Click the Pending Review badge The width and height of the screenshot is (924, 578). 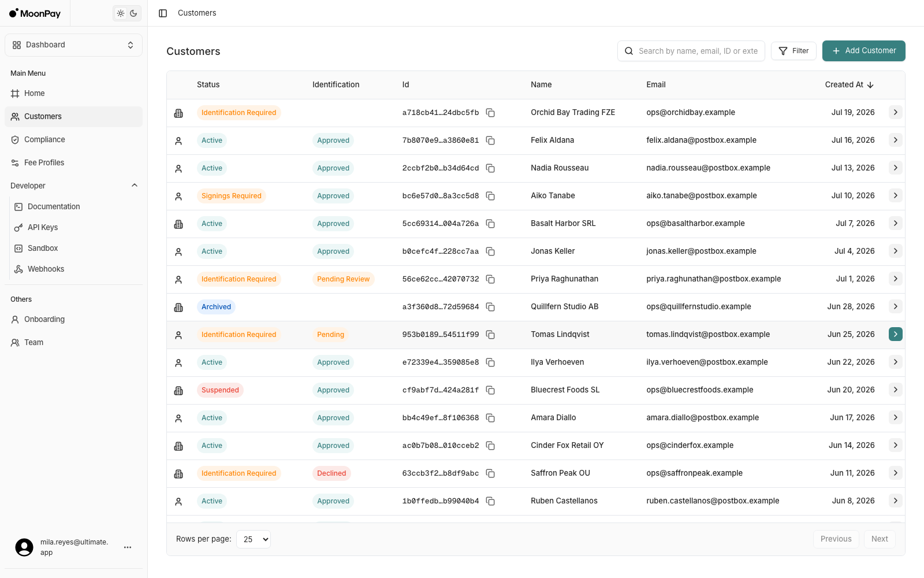343,279
